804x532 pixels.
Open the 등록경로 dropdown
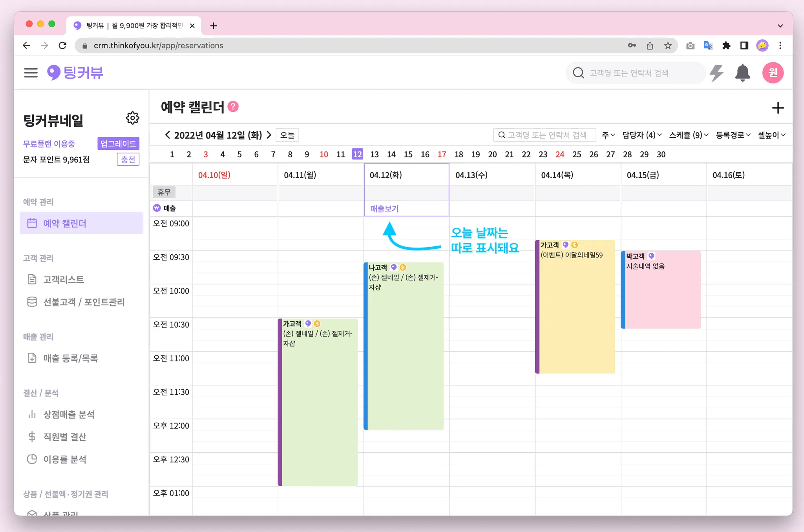pos(733,135)
